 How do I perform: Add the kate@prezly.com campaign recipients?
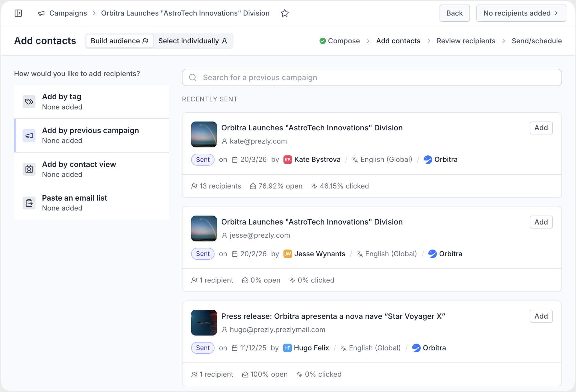[541, 128]
